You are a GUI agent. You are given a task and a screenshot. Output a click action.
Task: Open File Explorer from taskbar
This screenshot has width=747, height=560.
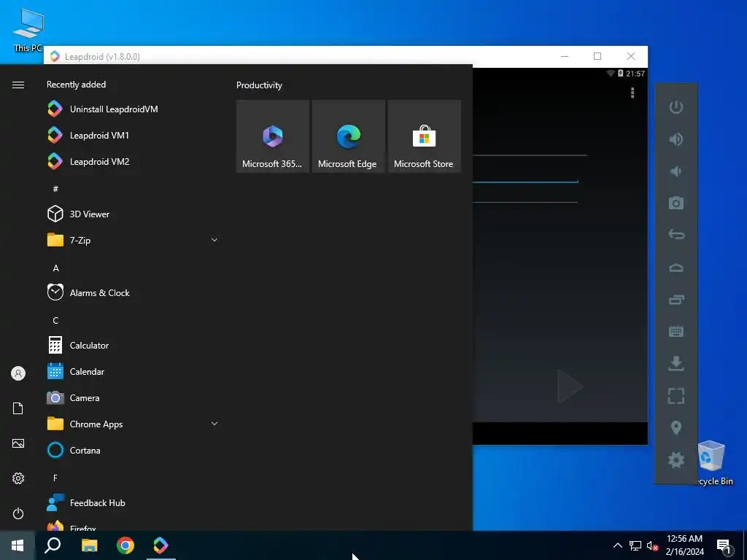point(89,545)
